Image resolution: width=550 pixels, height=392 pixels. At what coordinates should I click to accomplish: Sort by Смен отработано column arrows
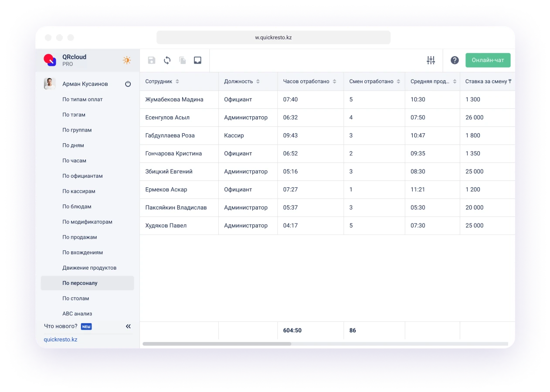[x=398, y=81]
